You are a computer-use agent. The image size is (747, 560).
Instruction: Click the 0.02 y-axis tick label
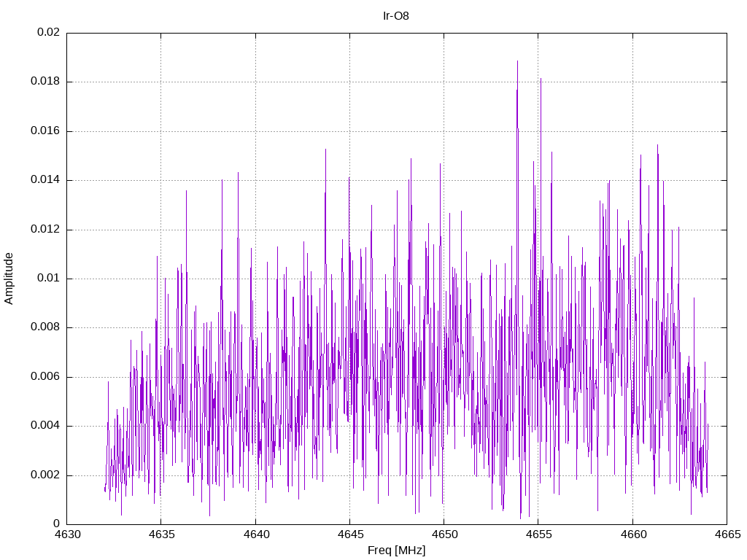[x=49, y=32]
